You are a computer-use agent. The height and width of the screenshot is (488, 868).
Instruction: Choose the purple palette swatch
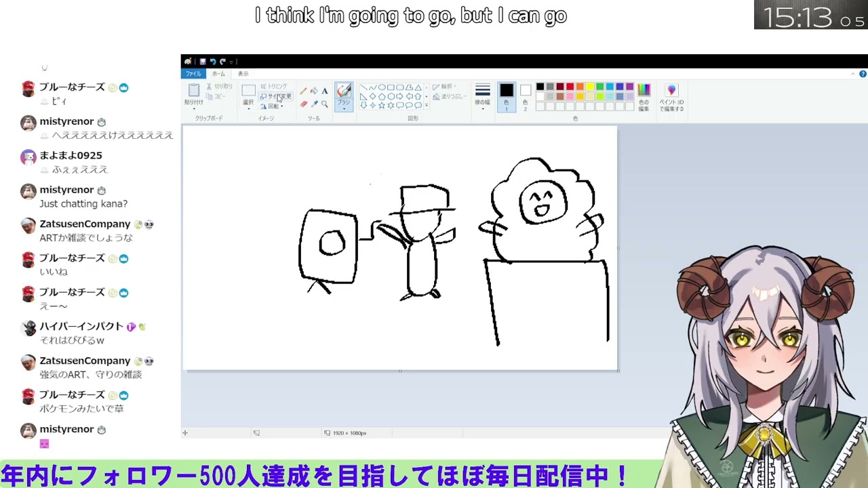pyautogui.click(x=630, y=87)
